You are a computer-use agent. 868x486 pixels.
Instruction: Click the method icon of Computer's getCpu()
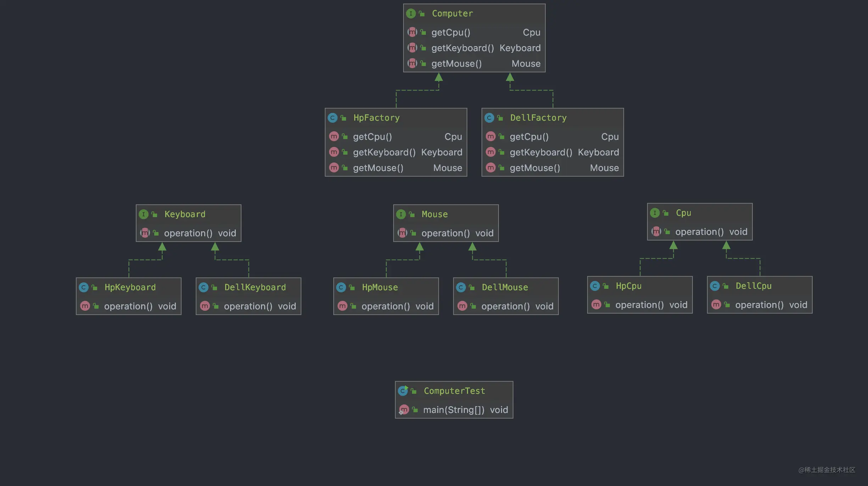tap(412, 32)
